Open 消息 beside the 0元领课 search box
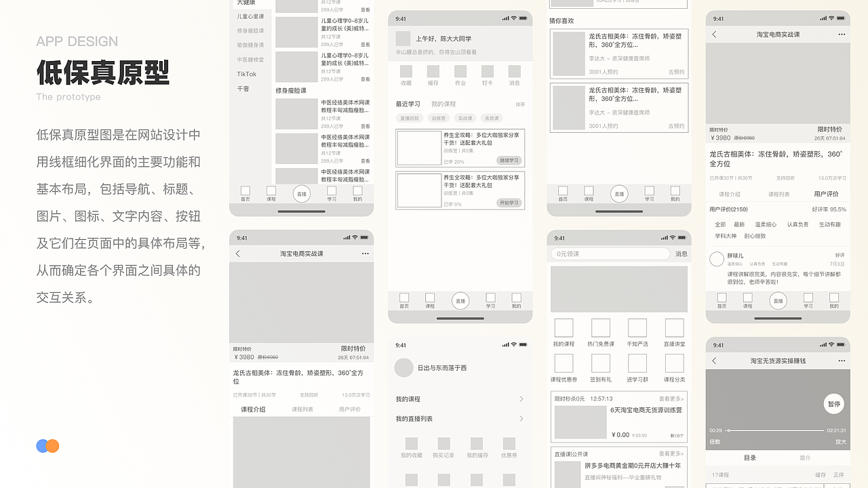The image size is (868, 488). click(x=681, y=254)
